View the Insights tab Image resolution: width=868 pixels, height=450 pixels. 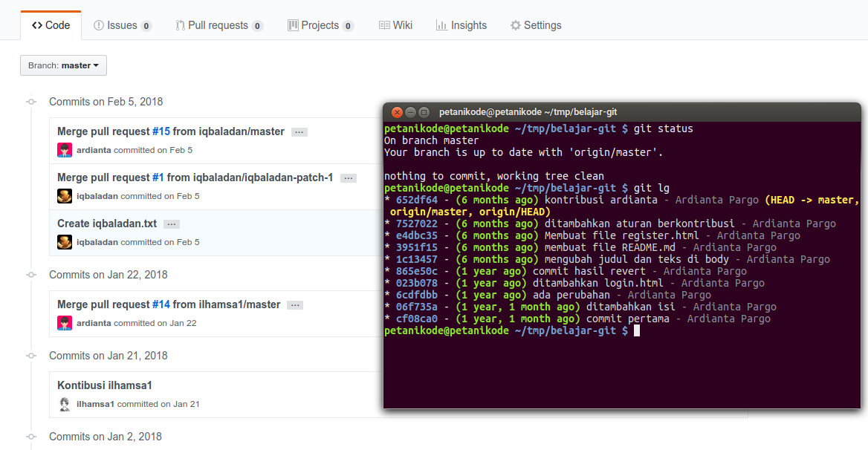point(461,25)
